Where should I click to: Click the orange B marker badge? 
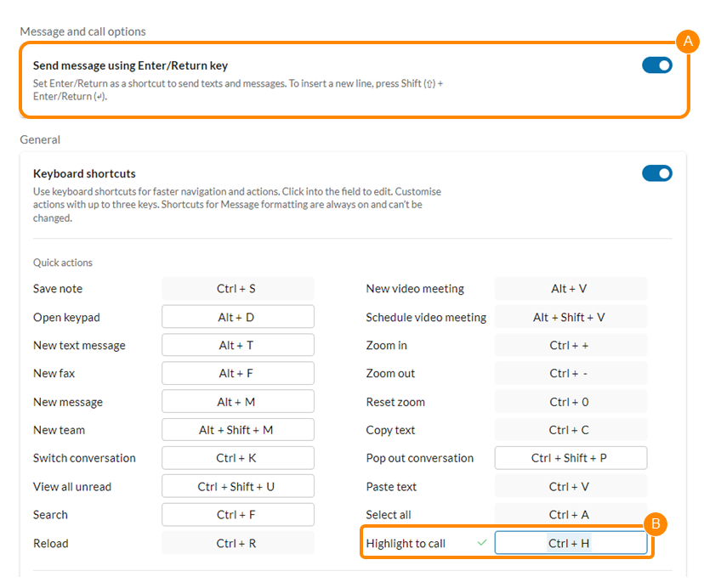(656, 524)
